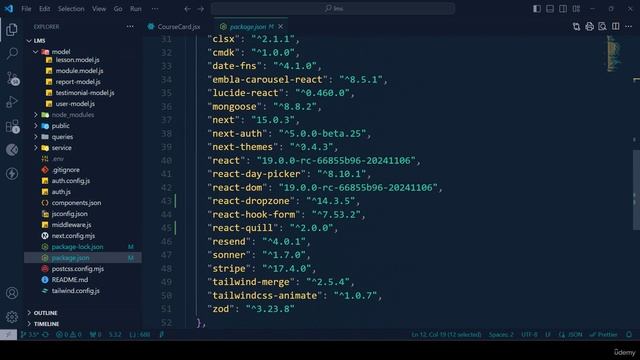Open package-lock.json file
The width and height of the screenshot is (640, 360).
pos(77,247)
